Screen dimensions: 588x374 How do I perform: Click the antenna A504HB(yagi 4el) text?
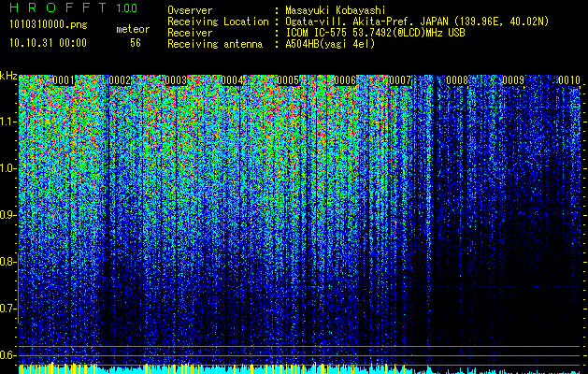click(x=330, y=44)
